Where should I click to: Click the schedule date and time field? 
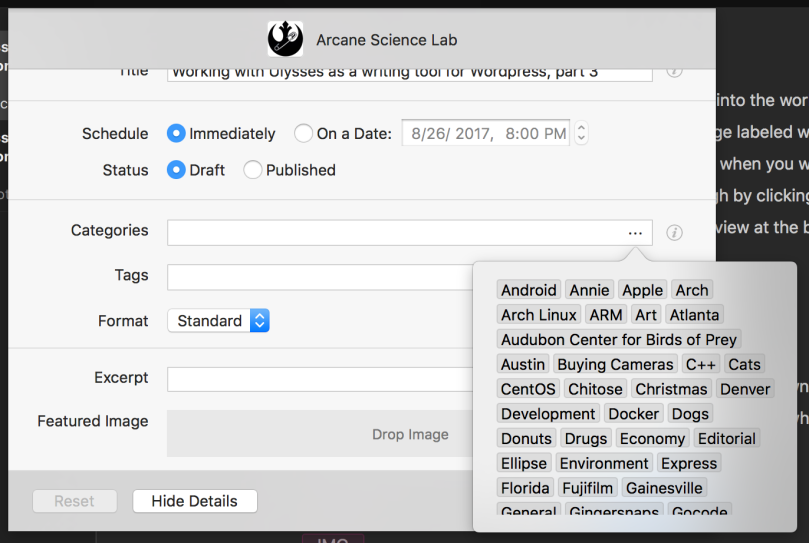pos(486,134)
